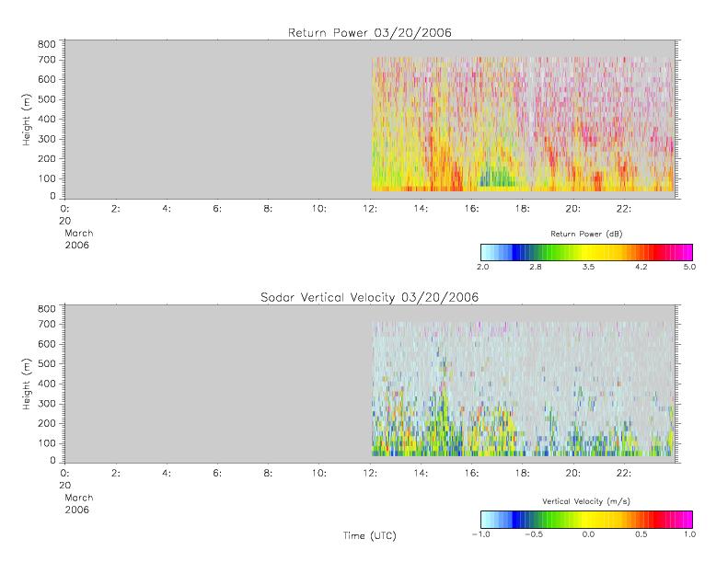Pick the Vertical Velocity color scale bar
728x562 pixels.
pos(586,520)
